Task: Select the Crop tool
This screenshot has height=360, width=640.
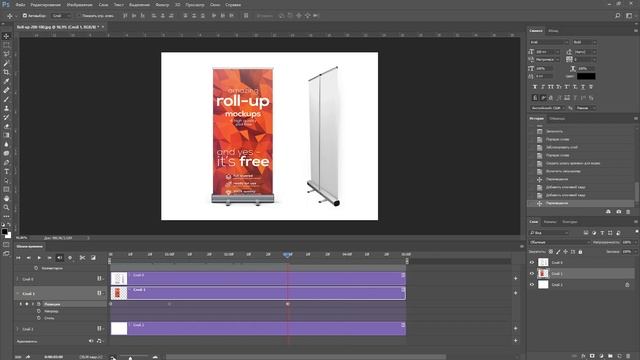Action: pyautogui.click(x=6, y=72)
